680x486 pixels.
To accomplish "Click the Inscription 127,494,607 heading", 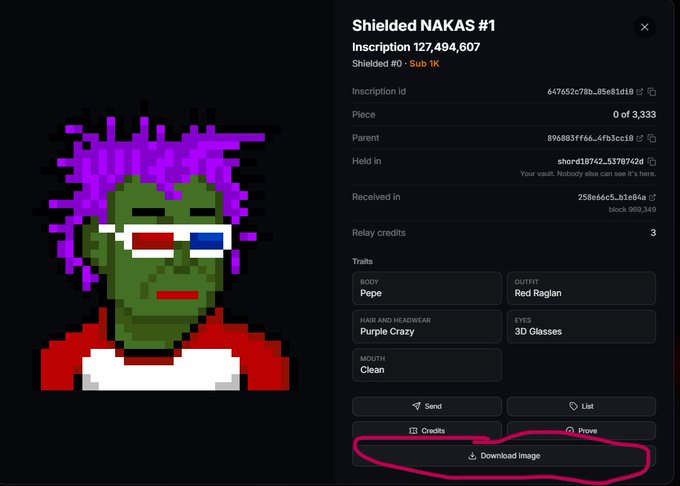I will (x=416, y=47).
